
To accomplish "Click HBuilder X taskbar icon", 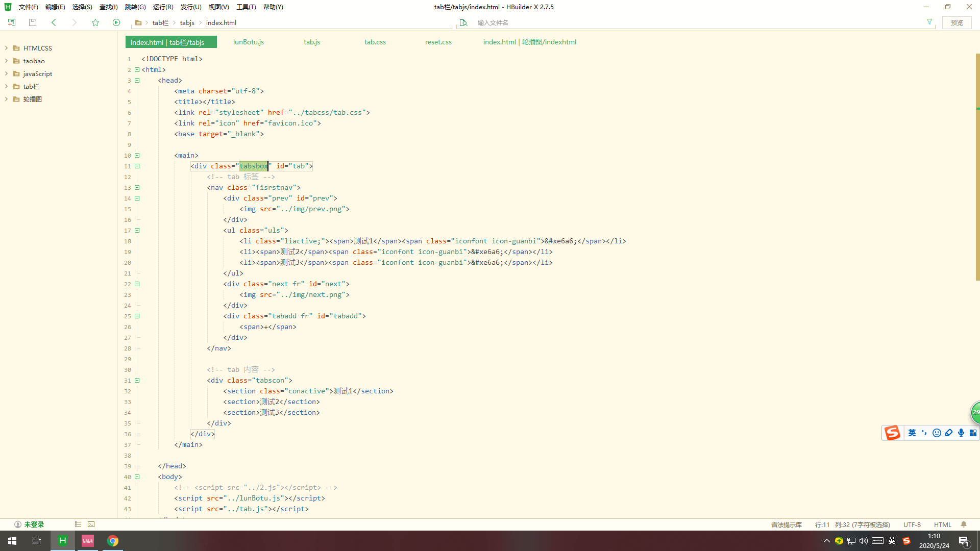I will coord(63,541).
